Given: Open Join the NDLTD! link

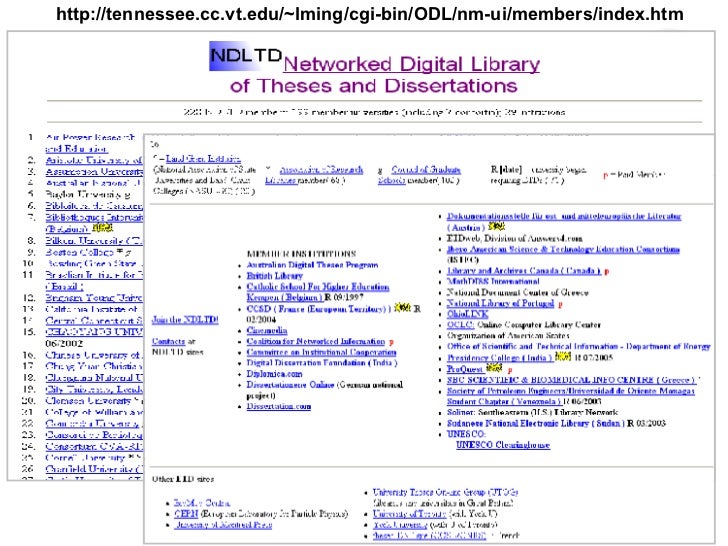Looking at the screenshot, I should click(185, 320).
